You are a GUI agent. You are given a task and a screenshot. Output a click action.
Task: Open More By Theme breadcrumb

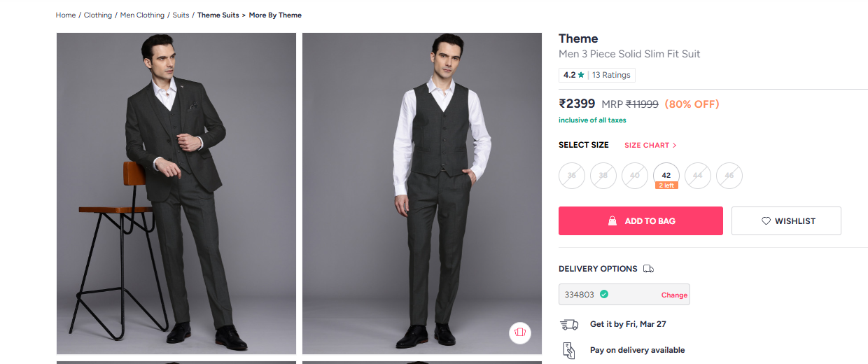(275, 15)
